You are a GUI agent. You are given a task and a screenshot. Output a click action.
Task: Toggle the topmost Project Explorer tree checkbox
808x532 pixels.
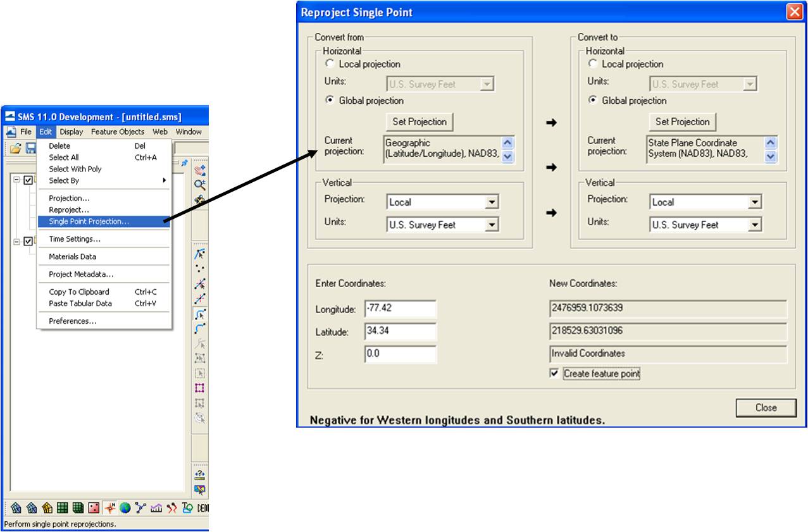click(x=28, y=180)
